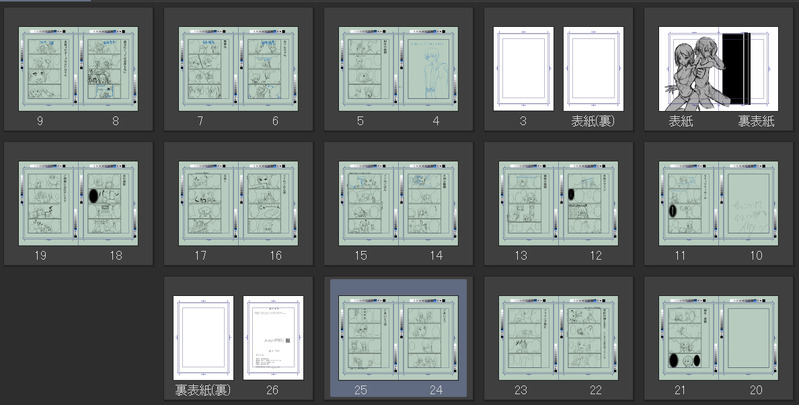Viewport: 799px width, 405px height.
Task: Select page 22 thumbnail
Action: (x=588, y=338)
